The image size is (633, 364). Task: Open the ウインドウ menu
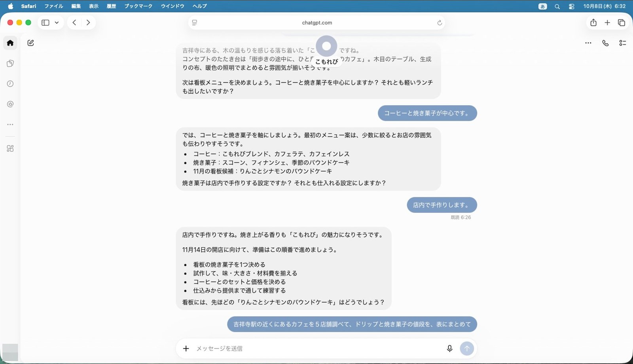(x=172, y=6)
